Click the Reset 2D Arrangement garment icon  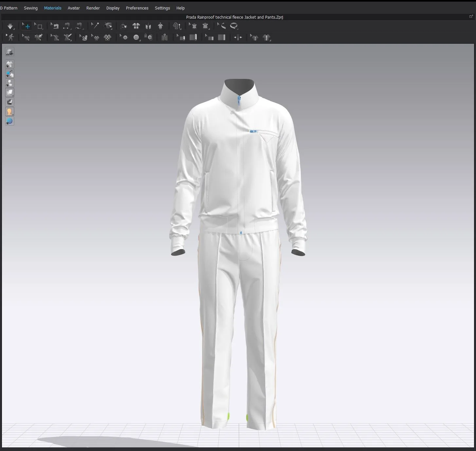coord(136,26)
